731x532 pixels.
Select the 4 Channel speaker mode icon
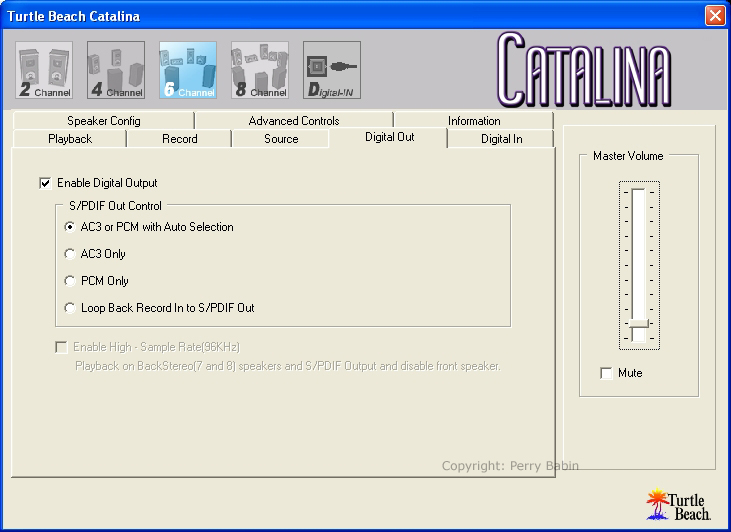pos(116,70)
